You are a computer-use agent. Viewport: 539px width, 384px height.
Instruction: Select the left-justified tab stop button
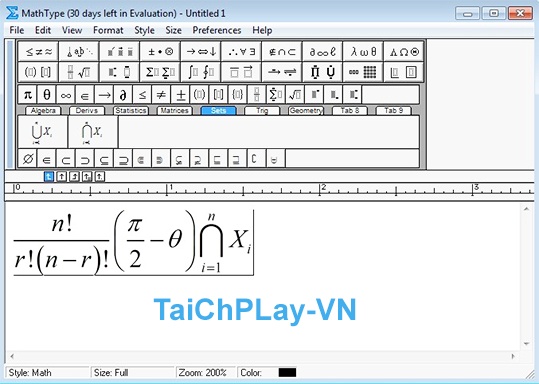49,177
